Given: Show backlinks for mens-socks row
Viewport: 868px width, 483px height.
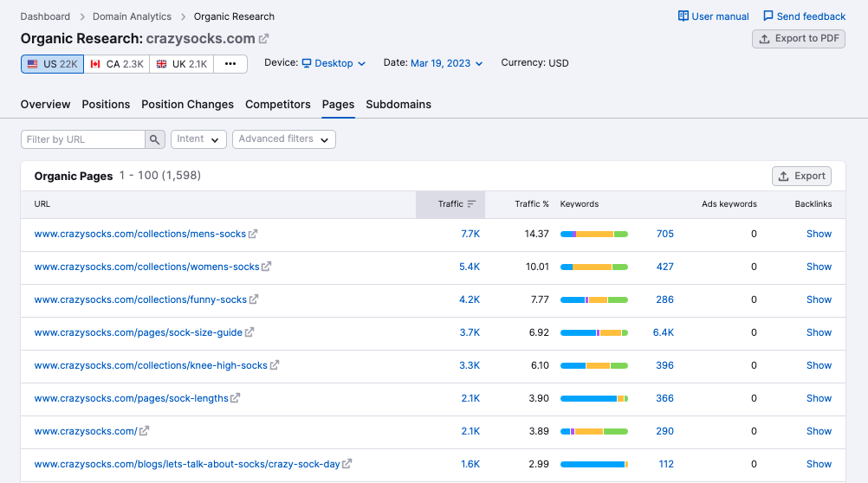Looking at the screenshot, I should [x=819, y=234].
